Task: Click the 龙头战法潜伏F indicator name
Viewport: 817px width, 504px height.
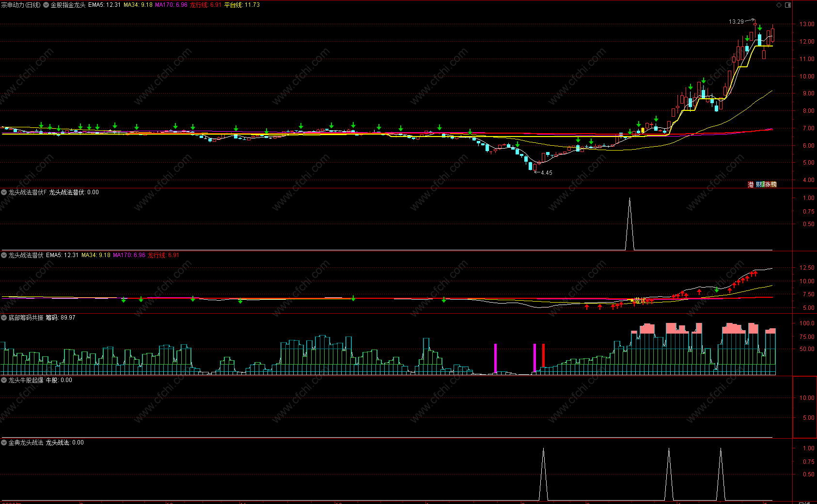Action: click(28, 192)
